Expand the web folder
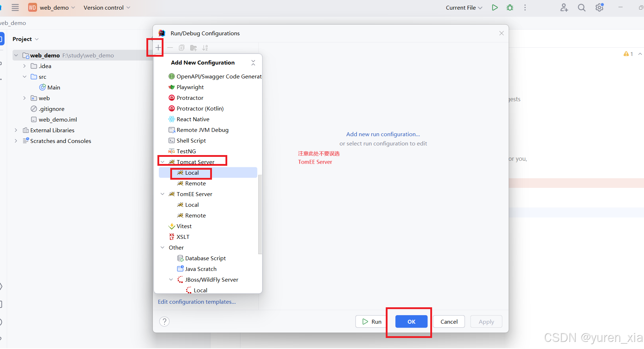644x349 pixels. [24, 98]
